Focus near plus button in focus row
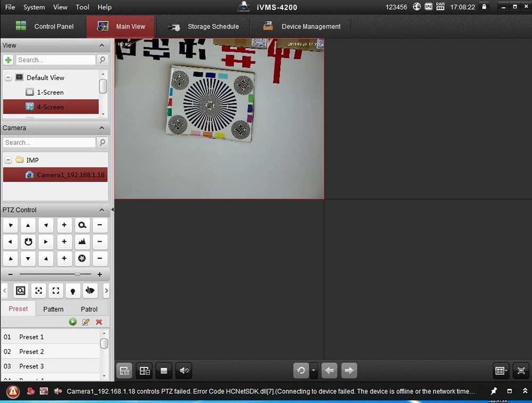The image size is (532, 403). tap(64, 242)
